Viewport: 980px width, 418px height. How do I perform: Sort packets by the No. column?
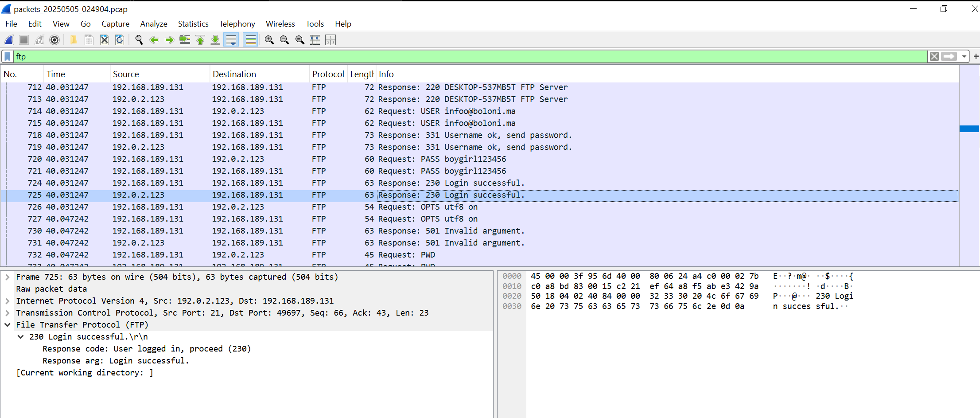[22, 74]
